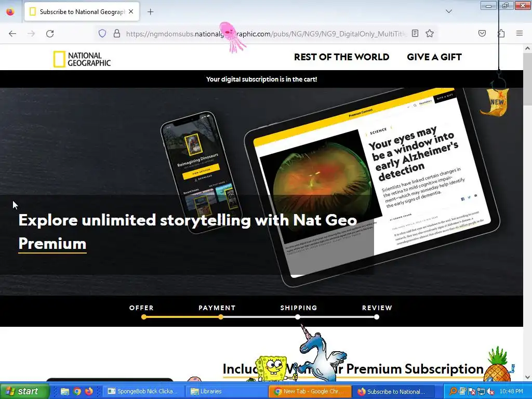Switch to Libraries taskbar window

tap(227, 391)
